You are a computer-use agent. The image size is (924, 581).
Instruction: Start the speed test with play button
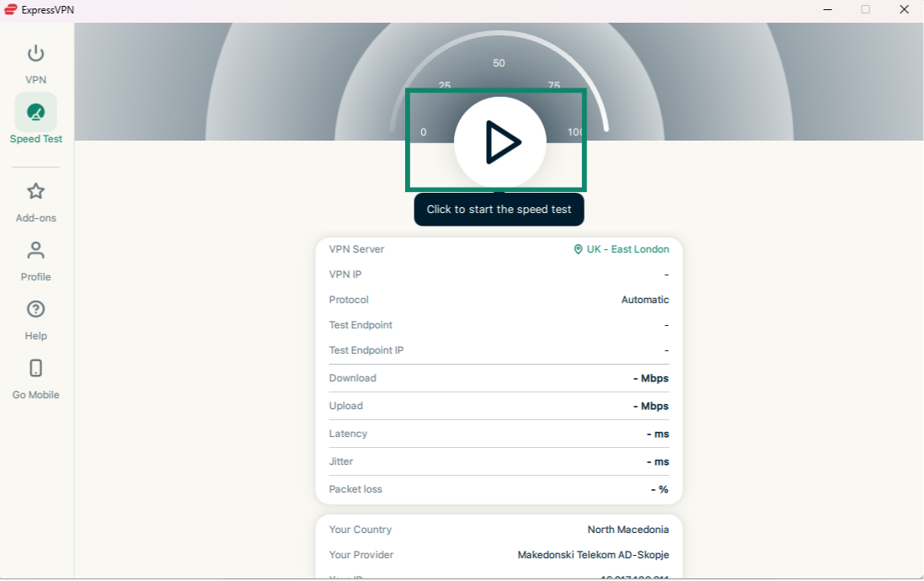[x=500, y=142]
